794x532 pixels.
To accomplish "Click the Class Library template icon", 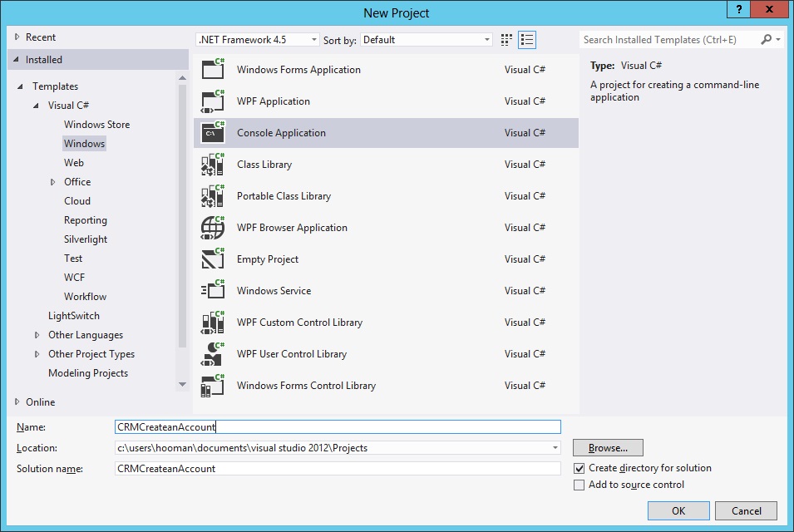I will (x=213, y=164).
